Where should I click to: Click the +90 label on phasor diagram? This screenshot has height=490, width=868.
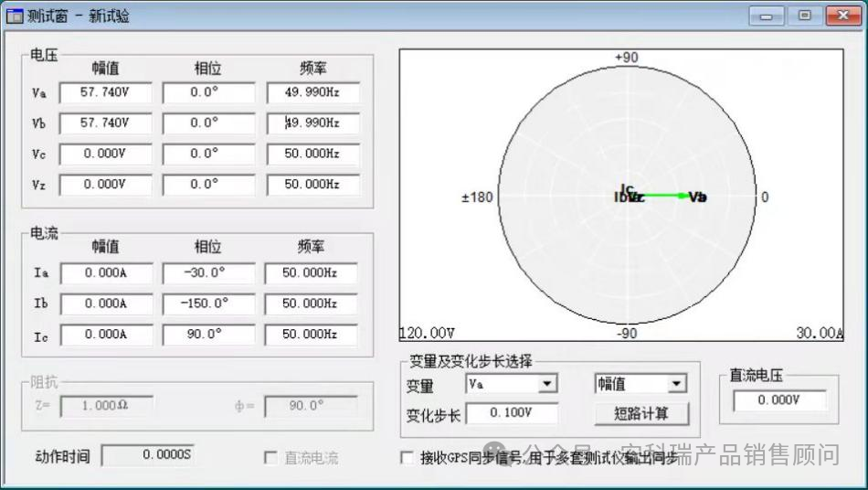(x=627, y=58)
